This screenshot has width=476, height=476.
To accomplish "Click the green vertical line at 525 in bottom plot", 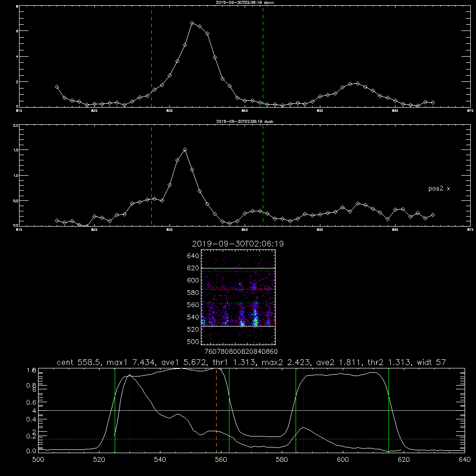I will coord(115,410).
